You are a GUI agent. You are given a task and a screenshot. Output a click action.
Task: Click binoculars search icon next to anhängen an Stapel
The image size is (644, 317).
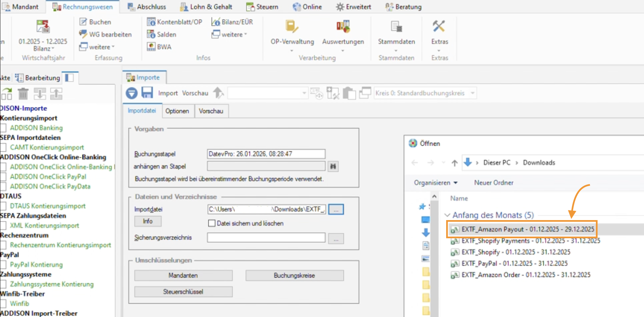333,166
